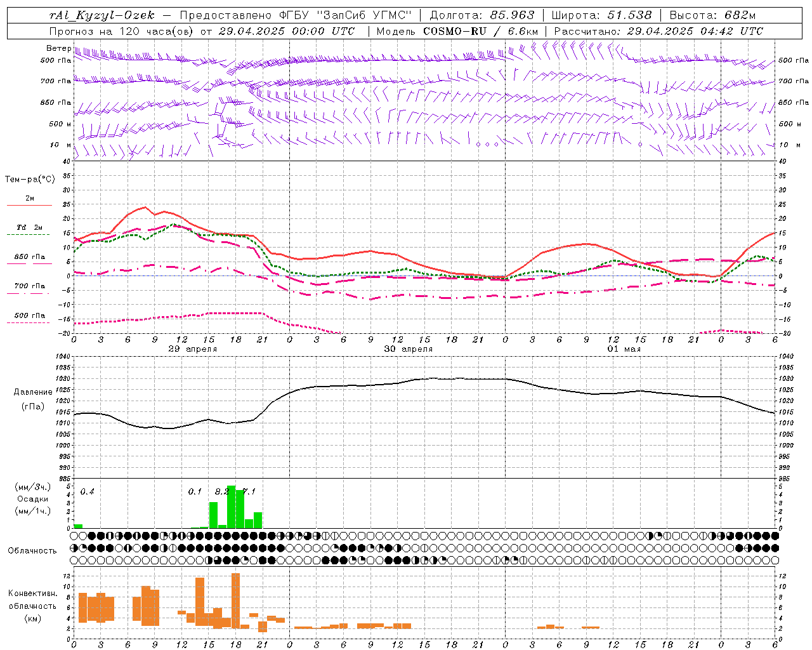Click Рассчитано: 29.04.2025 04:42 UTC
The image size is (812, 650).
point(658,31)
